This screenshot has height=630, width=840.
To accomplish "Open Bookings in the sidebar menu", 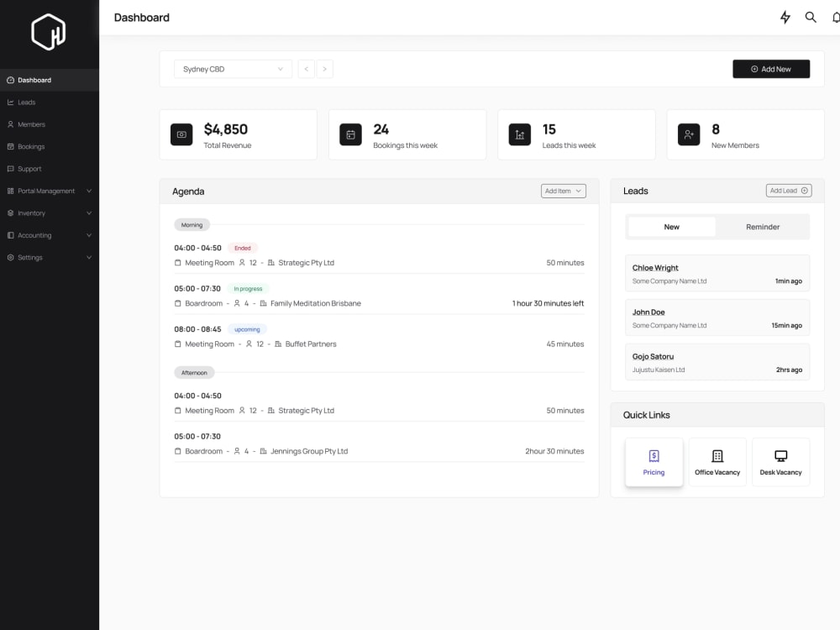I will [x=50, y=146].
